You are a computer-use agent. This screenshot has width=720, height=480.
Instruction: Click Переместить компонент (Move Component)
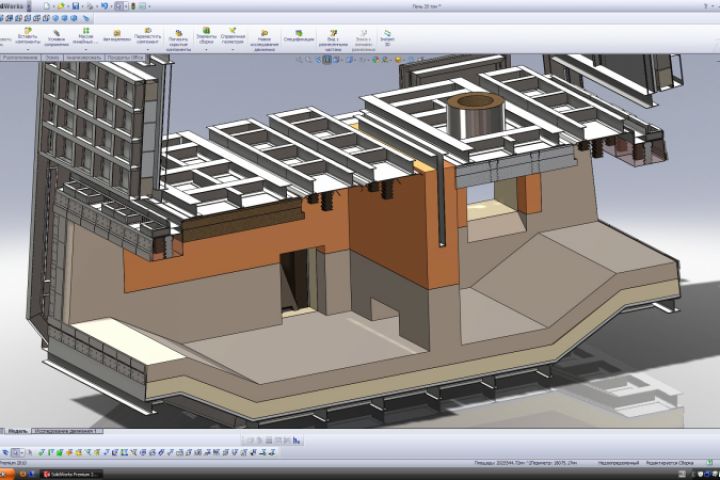[x=148, y=37]
